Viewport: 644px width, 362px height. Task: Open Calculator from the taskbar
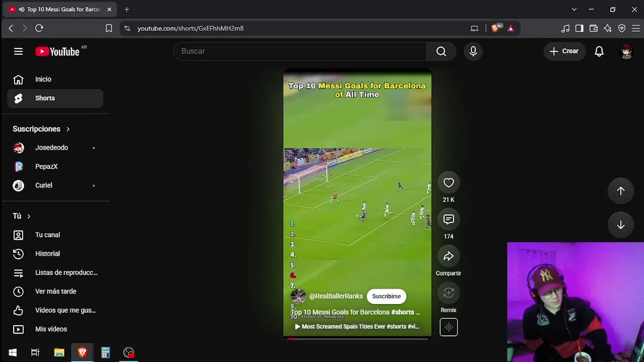point(106,352)
